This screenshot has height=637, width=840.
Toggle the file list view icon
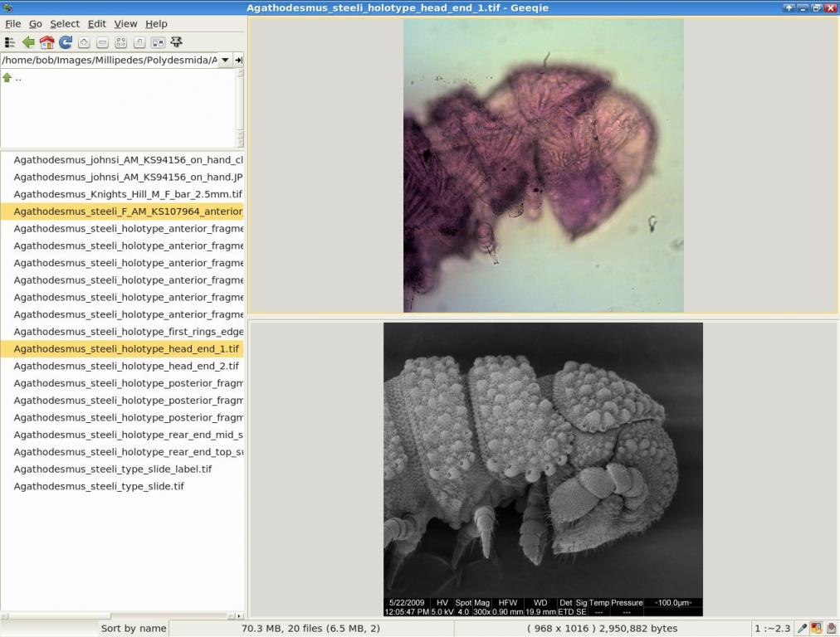[9, 42]
